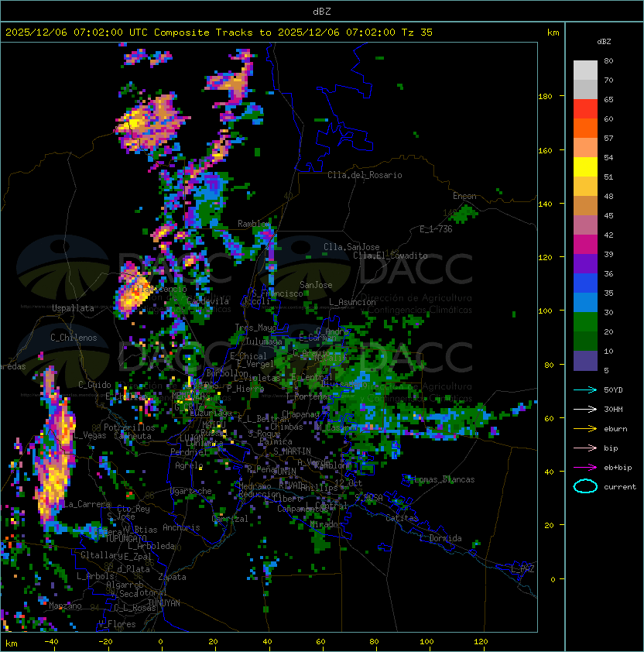Screen dimensions: 644x652
Task: Click the 'La_Carrera' place label
Action: (x=87, y=504)
